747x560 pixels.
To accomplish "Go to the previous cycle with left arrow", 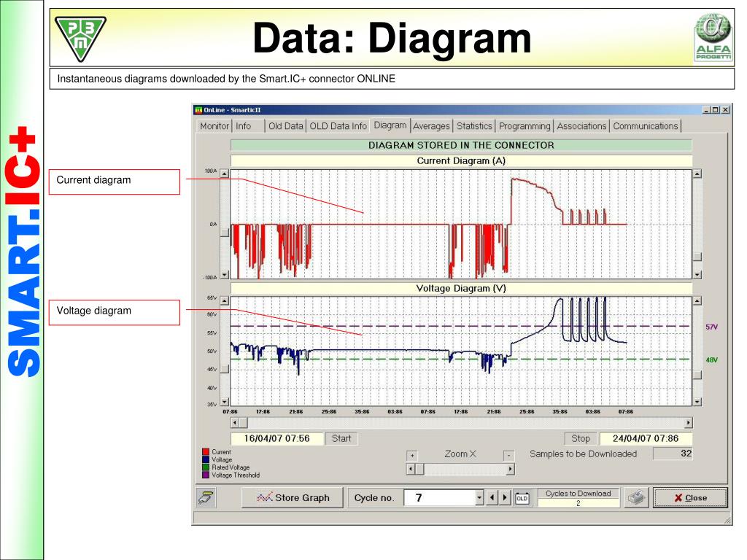I will click(492, 498).
